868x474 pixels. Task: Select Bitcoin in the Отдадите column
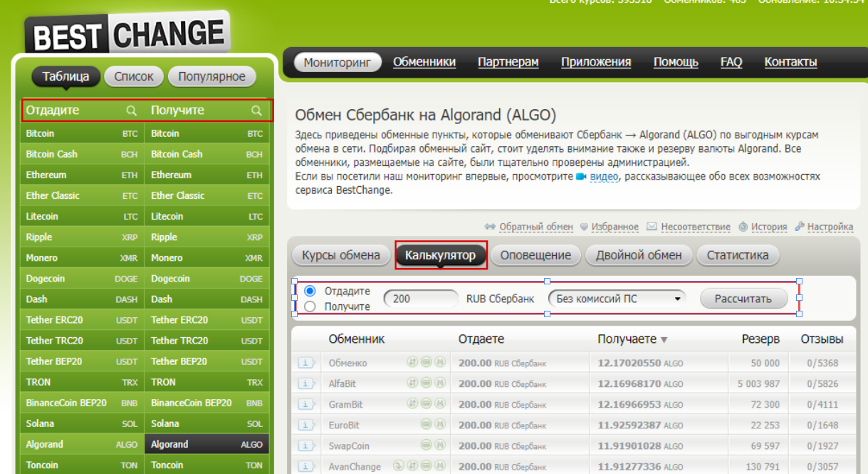coord(82,133)
